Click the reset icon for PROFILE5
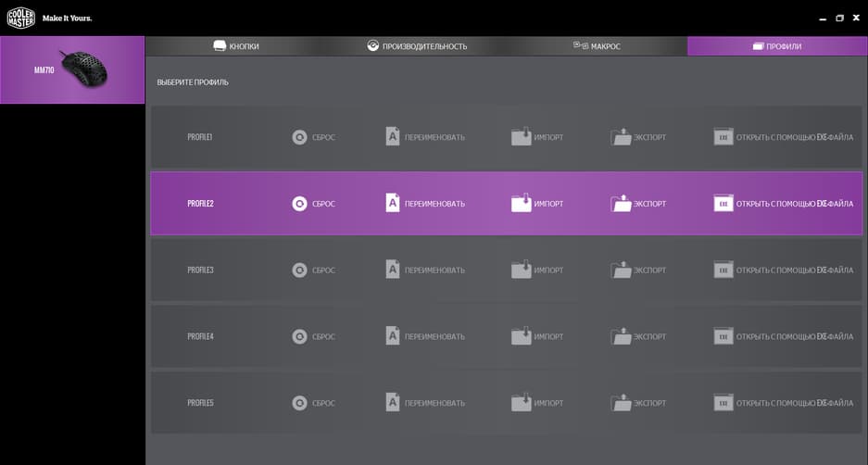This screenshot has width=868, height=465. tap(299, 403)
